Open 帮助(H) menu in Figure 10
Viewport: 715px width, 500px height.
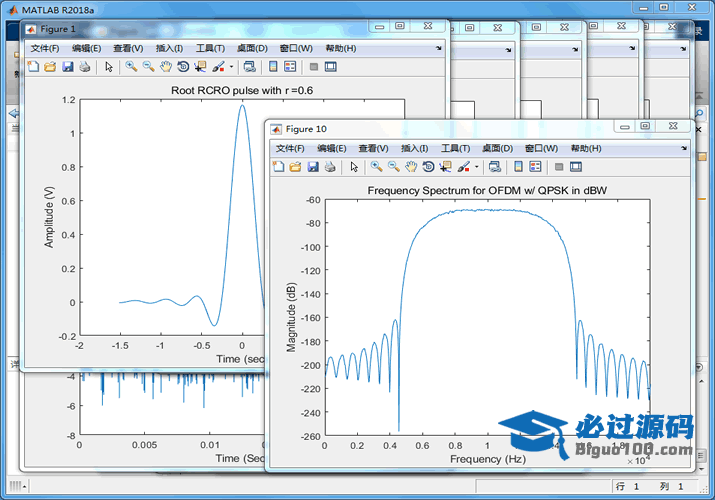point(586,149)
